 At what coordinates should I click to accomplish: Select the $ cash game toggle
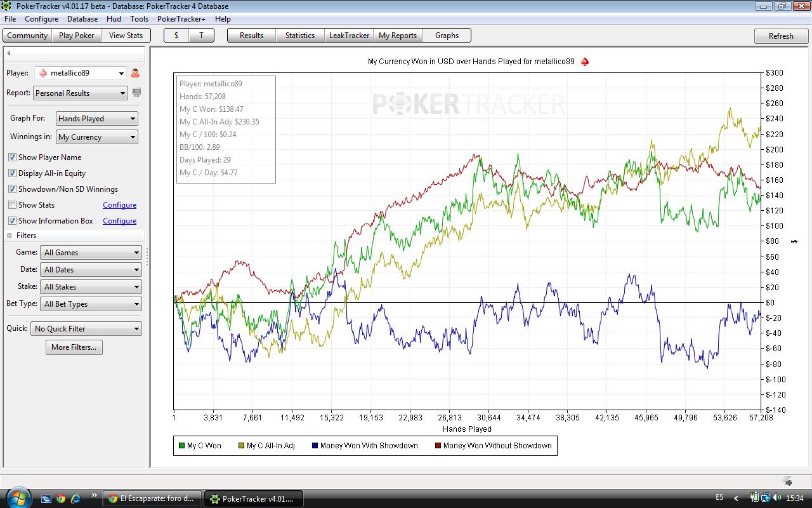pos(176,36)
